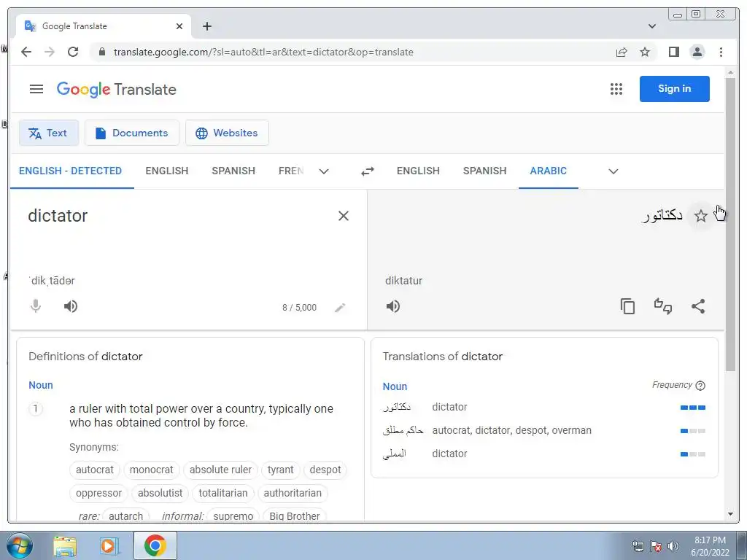This screenshot has height=560, width=747.
Task: Go to Google Translate home logo
Action: (116, 89)
